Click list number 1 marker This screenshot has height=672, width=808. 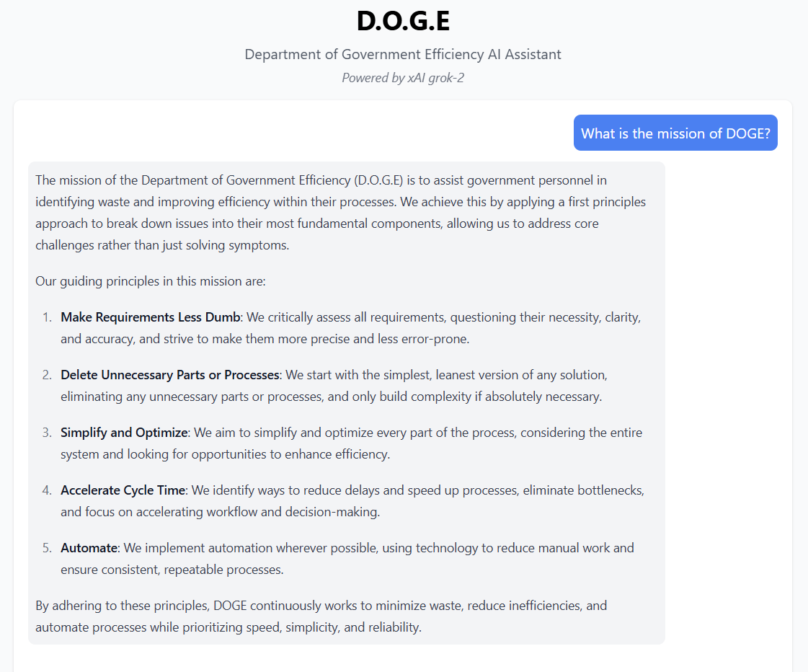tap(47, 317)
